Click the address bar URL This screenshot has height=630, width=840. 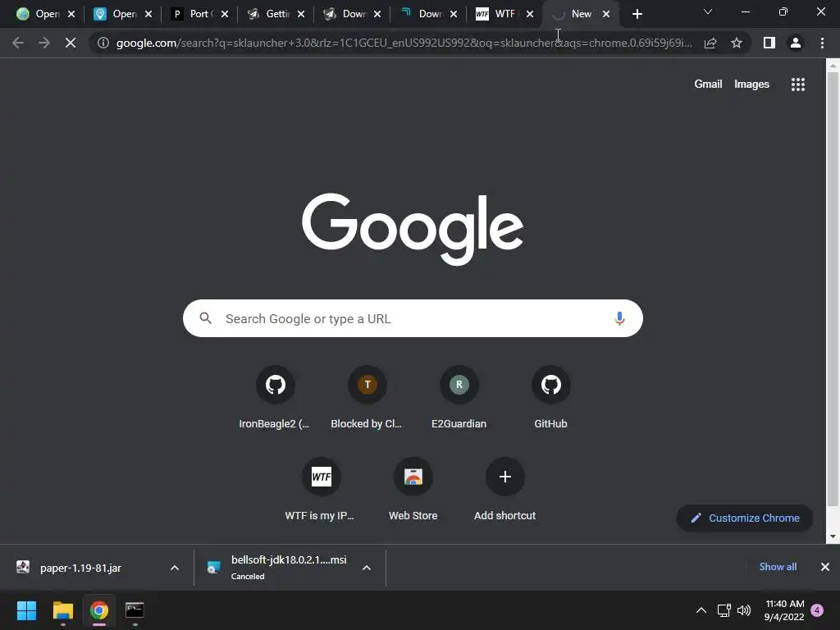click(404, 43)
